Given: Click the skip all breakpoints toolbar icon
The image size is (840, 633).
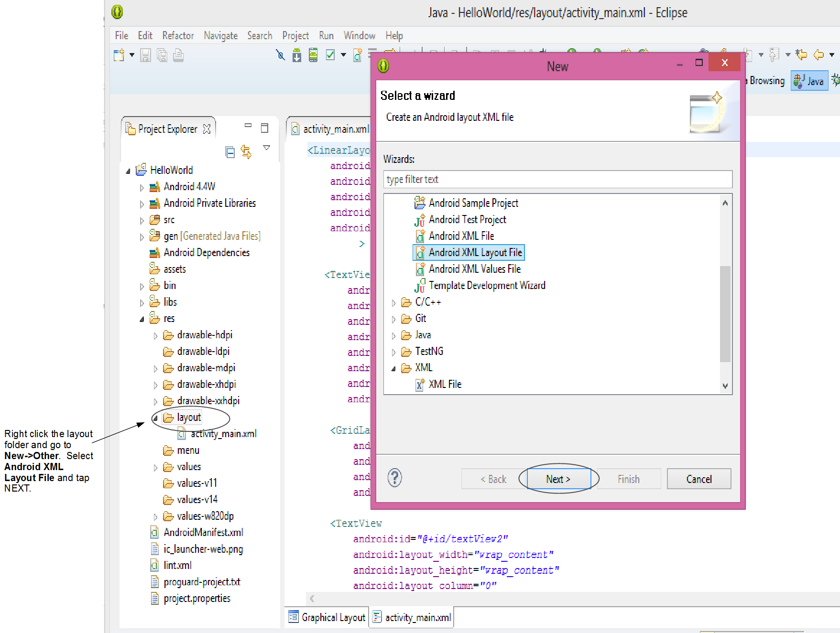Looking at the screenshot, I should point(281,55).
